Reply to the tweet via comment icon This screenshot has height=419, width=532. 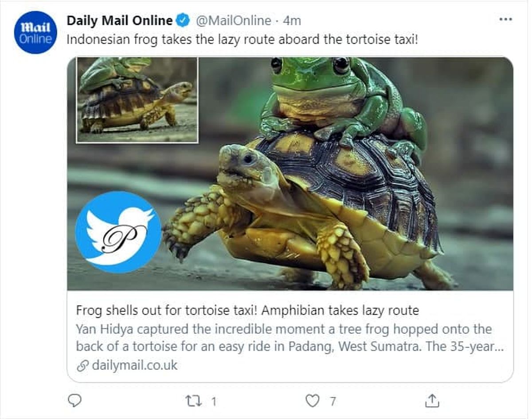tap(75, 401)
